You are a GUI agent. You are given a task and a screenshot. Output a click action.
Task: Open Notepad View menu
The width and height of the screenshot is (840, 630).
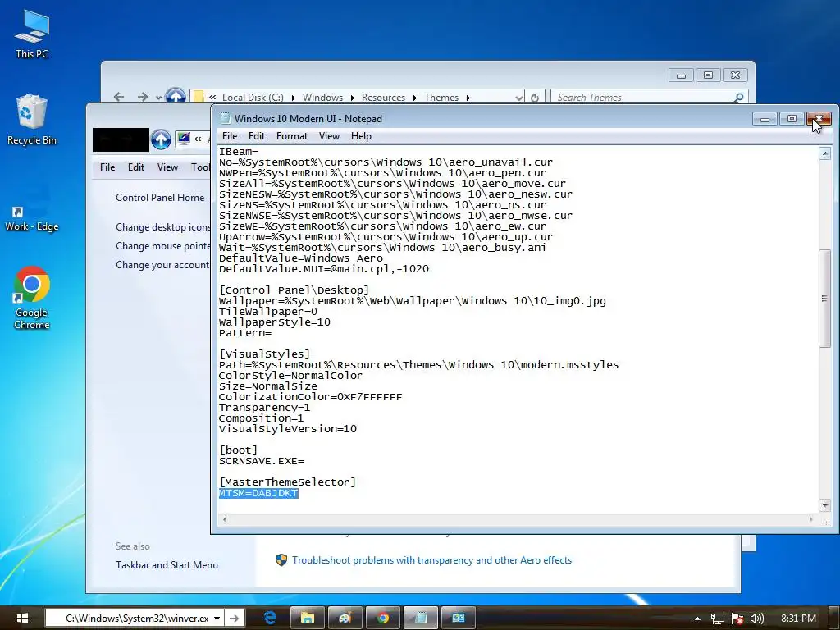click(329, 136)
